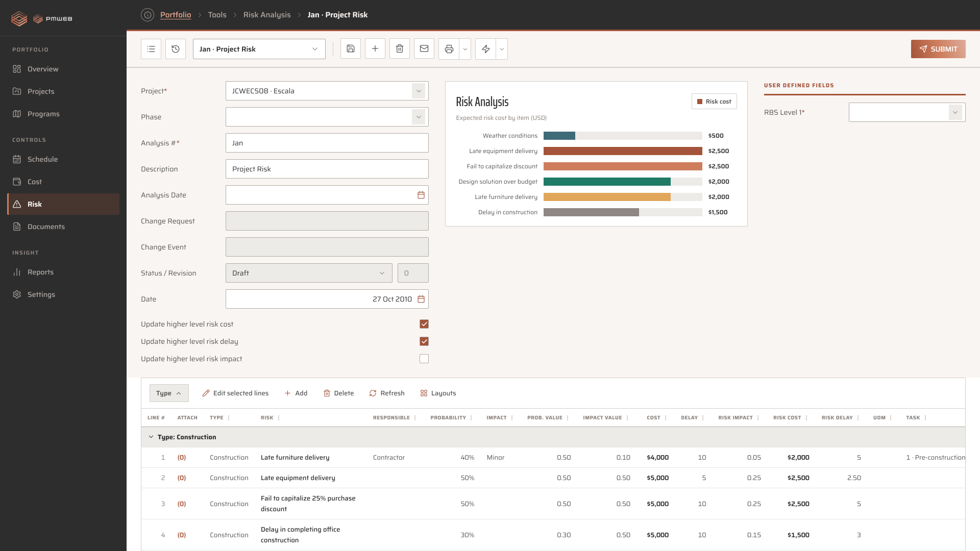Open column menu for Risk column

(x=279, y=418)
